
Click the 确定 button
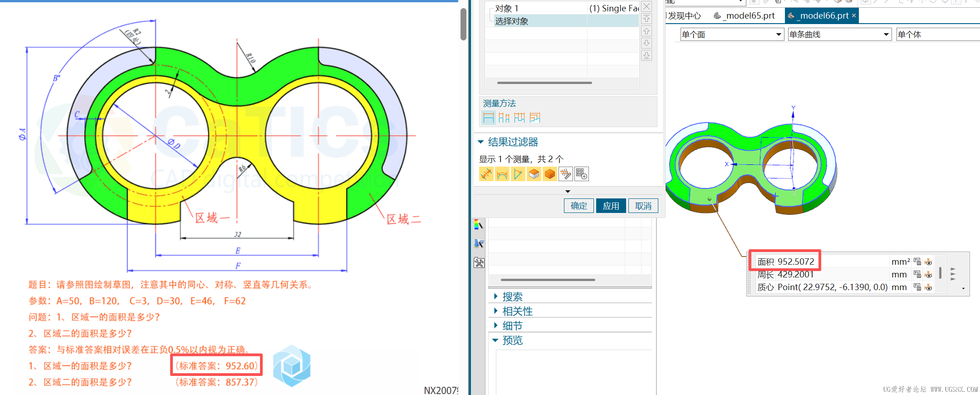pos(579,206)
